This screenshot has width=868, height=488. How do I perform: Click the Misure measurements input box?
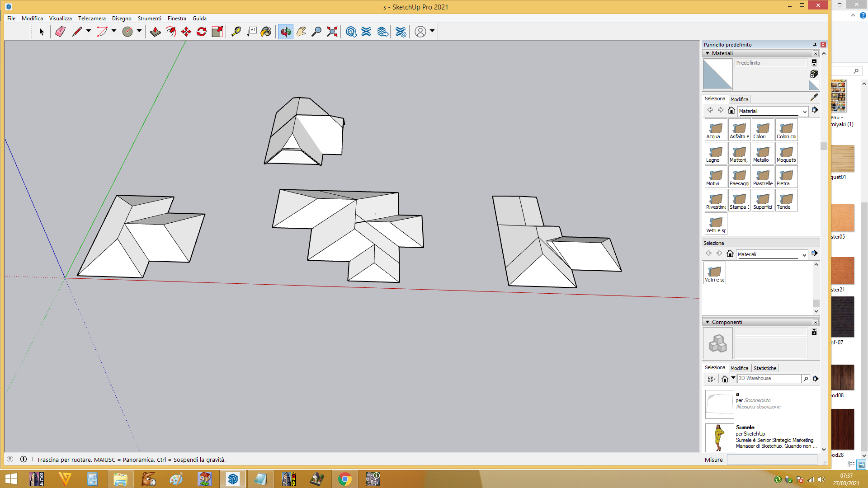(x=772, y=460)
